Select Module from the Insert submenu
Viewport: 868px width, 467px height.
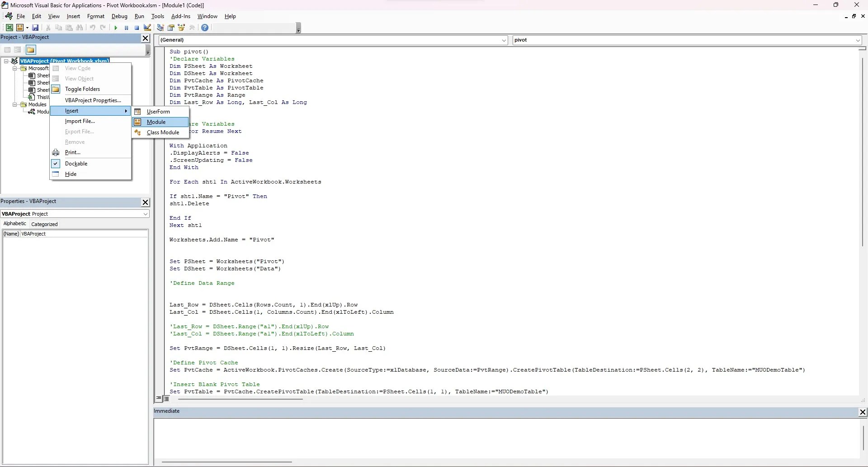[160, 122]
